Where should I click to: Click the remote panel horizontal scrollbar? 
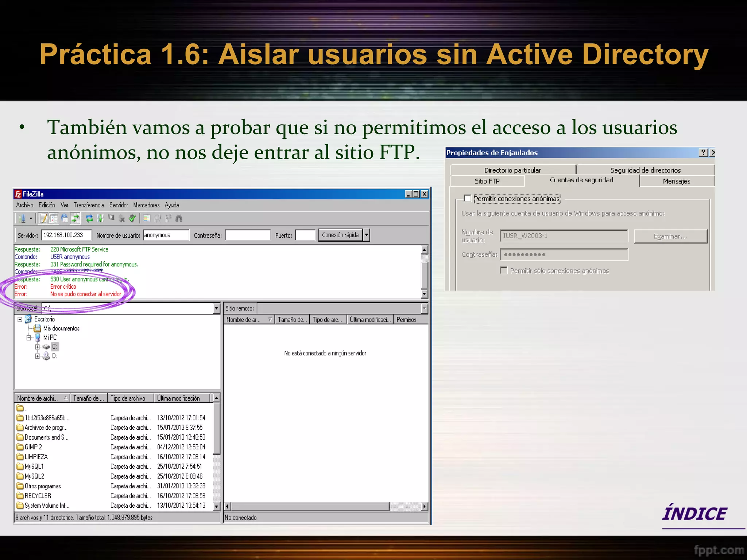tap(326, 506)
